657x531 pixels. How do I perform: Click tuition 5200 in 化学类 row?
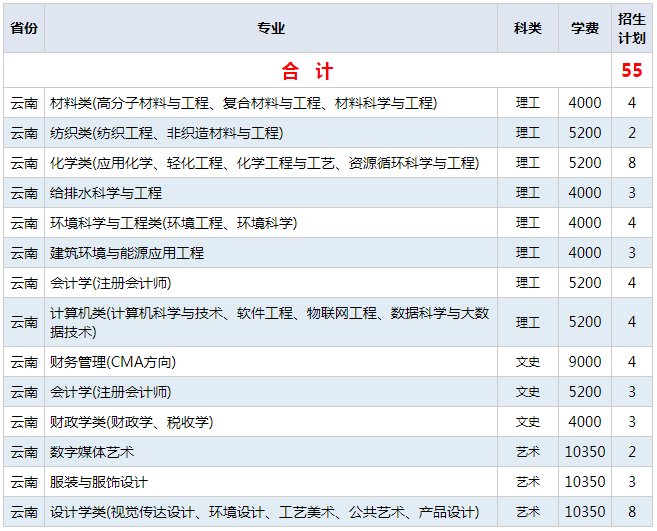(585, 163)
